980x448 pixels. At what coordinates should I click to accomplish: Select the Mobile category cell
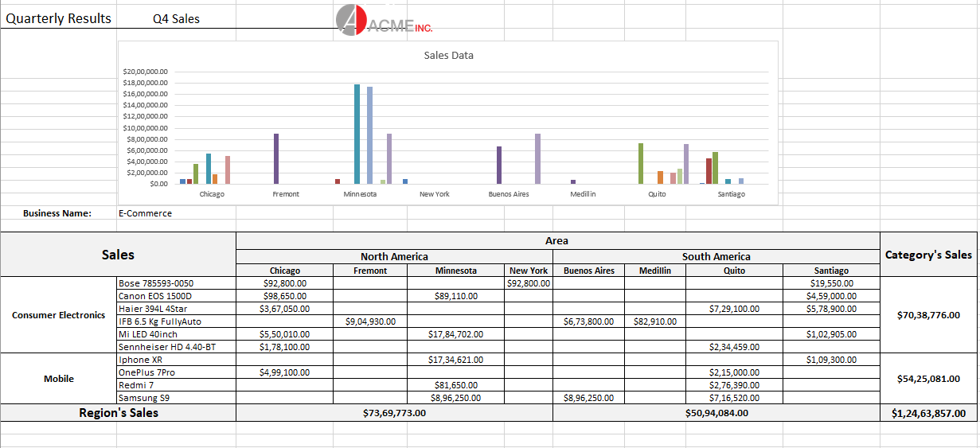59,379
